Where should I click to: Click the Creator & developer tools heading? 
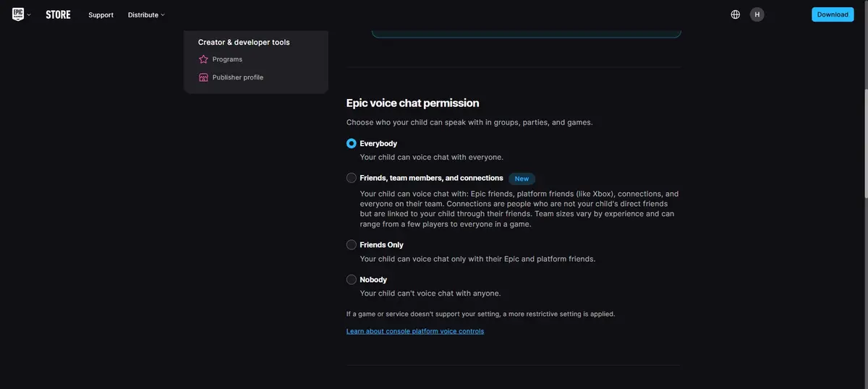(244, 42)
